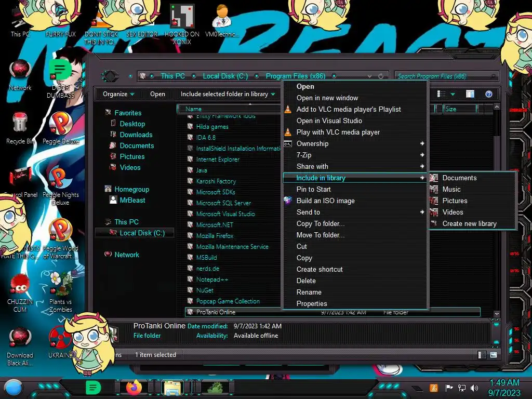532x399 pixels.
Task: Open the network tray icon
Action: (x=461, y=388)
